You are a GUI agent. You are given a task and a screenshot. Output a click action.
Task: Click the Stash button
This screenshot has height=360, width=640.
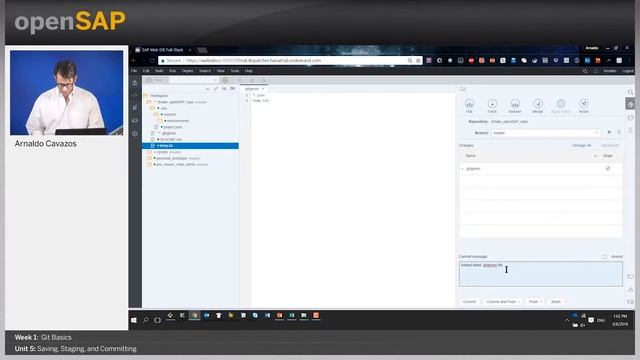[x=556, y=301]
